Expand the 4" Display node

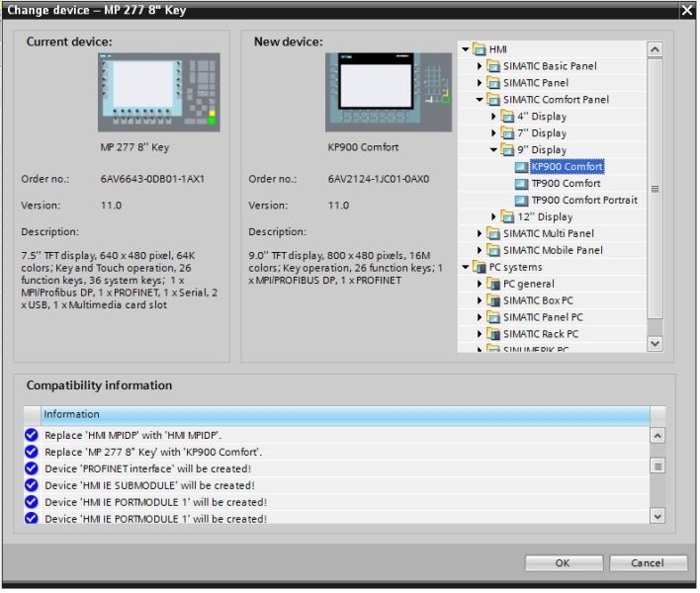click(x=495, y=117)
